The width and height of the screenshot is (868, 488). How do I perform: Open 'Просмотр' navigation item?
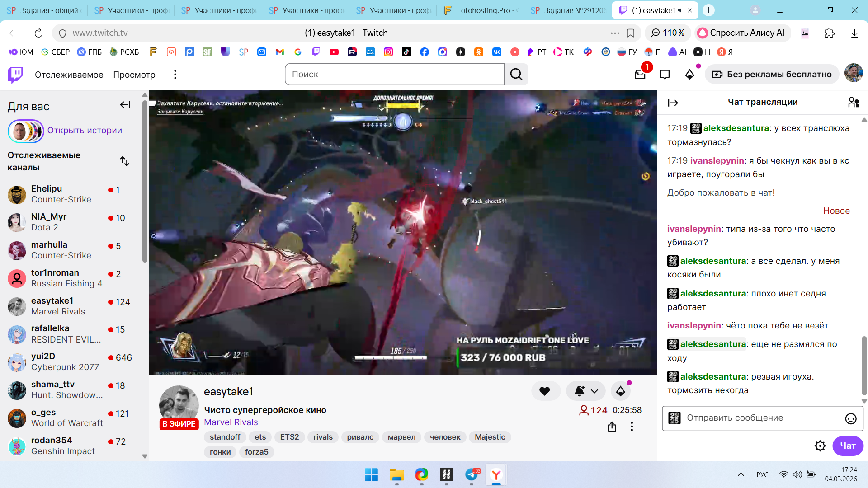click(134, 75)
